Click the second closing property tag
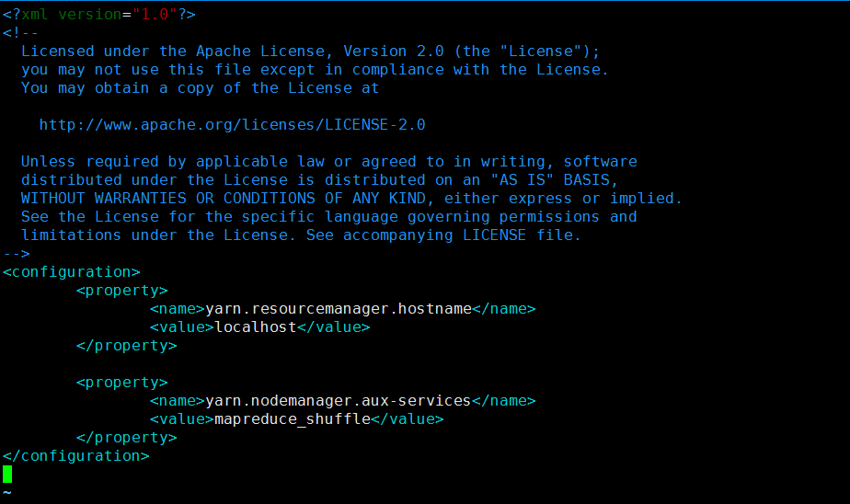 click(x=126, y=437)
